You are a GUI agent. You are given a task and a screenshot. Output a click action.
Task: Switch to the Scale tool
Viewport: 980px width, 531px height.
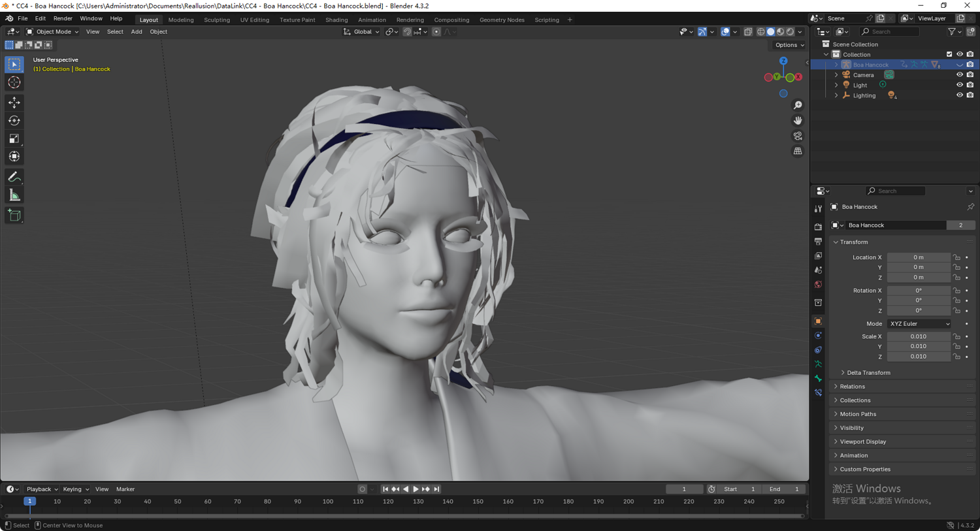click(x=14, y=138)
